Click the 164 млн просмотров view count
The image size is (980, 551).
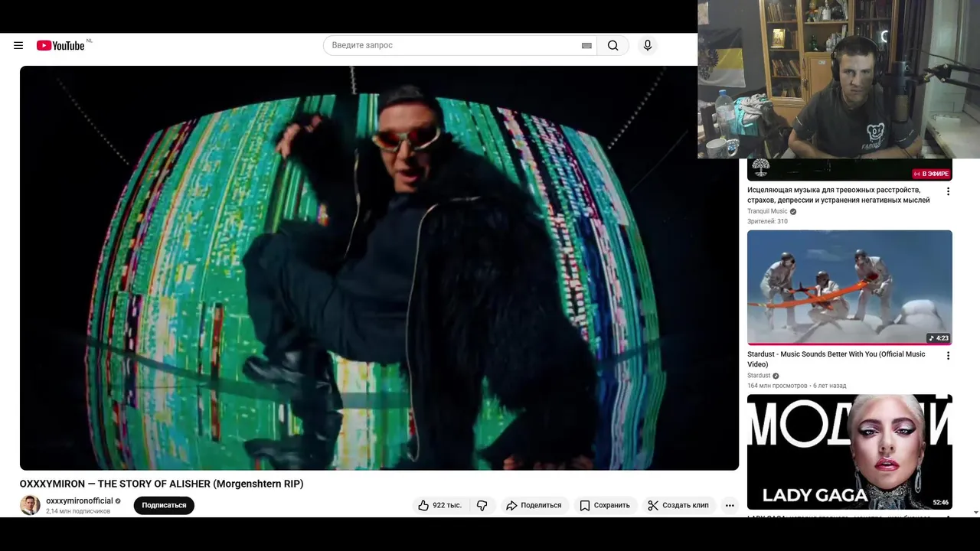pyautogui.click(x=777, y=386)
